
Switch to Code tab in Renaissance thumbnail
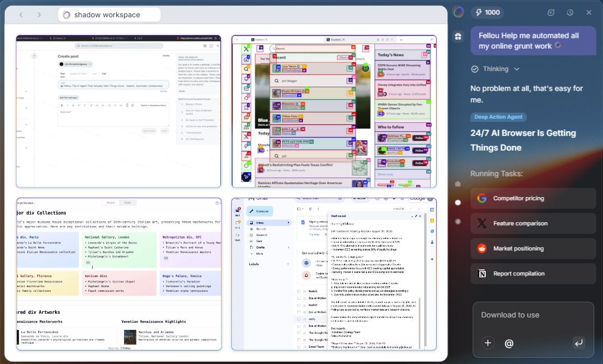click(x=128, y=202)
